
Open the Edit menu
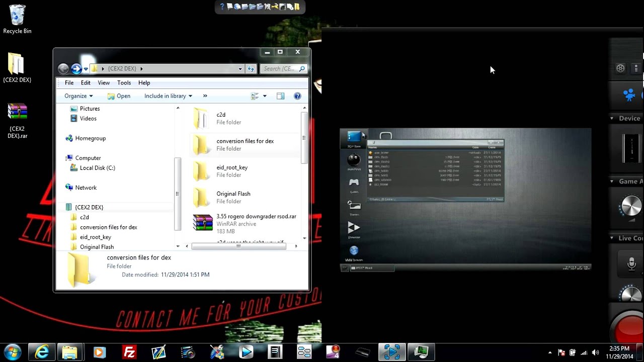pyautogui.click(x=86, y=83)
